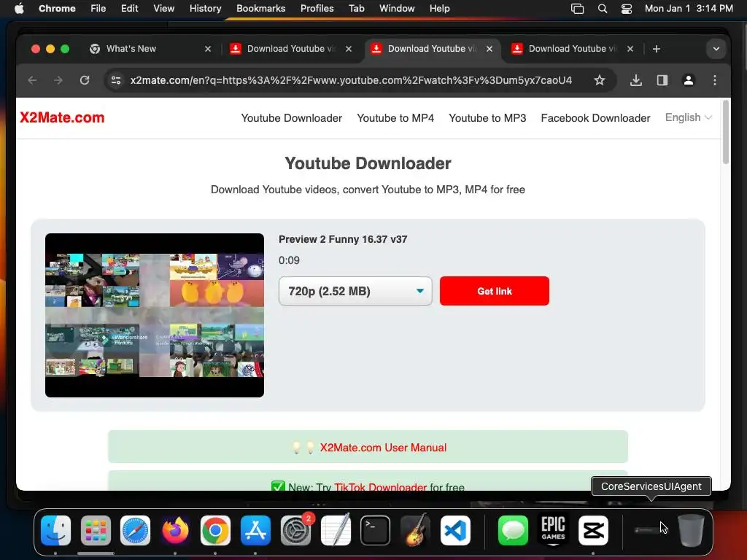Image resolution: width=747 pixels, height=560 pixels.
Task: Open Launchpad in the Dock
Action: [x=96, y=530]
